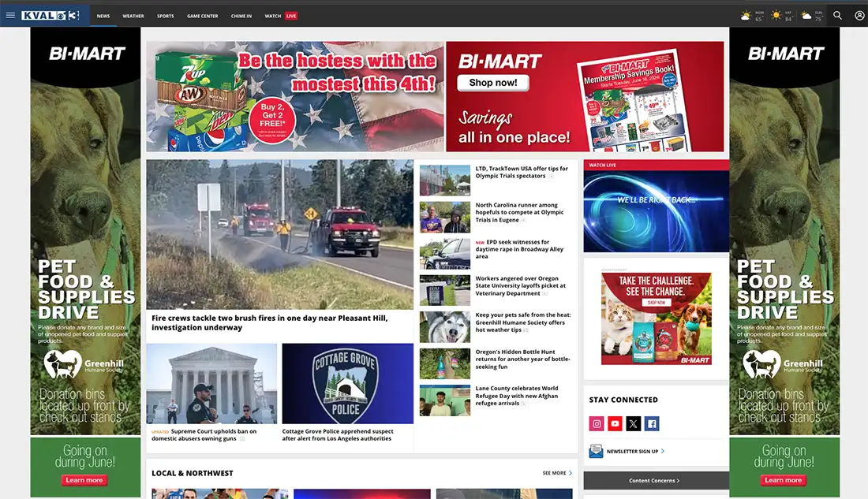
Task: Open the police car EPD story thumbnail
Action: (445, 253)
